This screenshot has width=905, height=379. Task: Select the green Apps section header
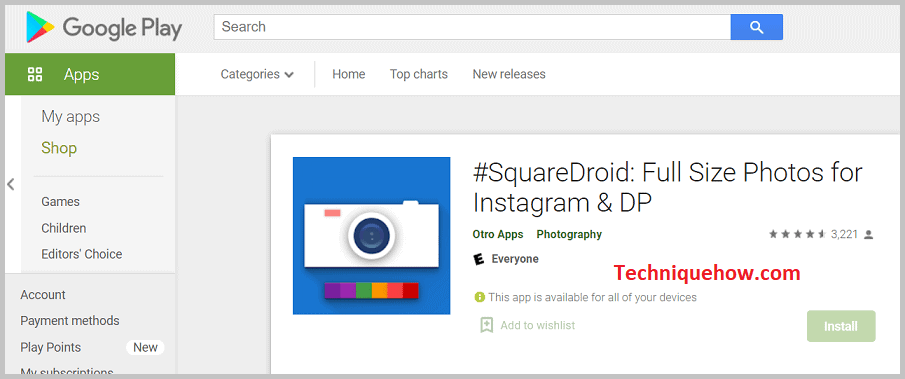click(90, 74)
